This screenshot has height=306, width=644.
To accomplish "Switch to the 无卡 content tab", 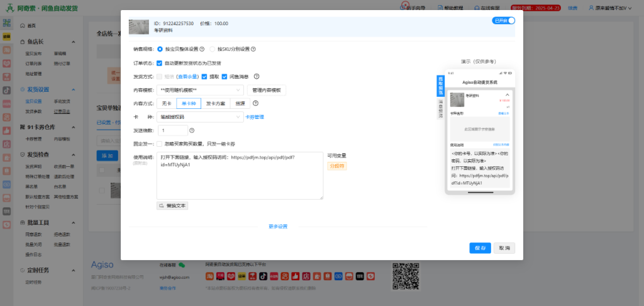I will 167,103.
